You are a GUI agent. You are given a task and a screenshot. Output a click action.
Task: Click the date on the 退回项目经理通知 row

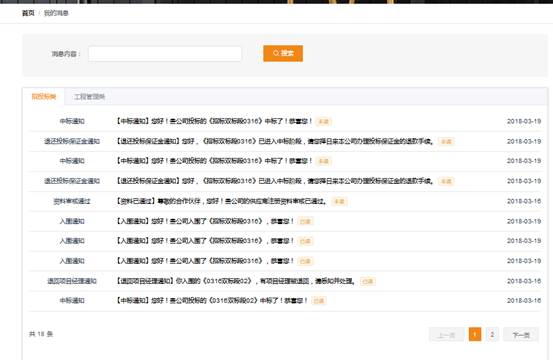click(x=524, y=281)
